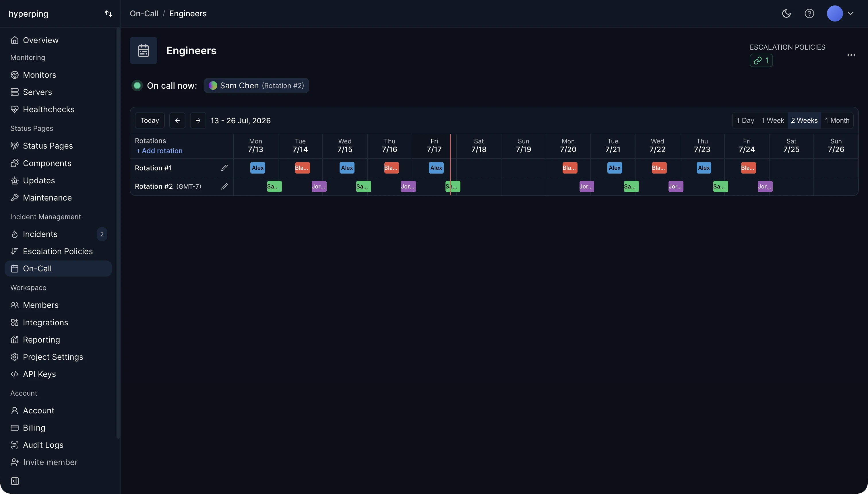Open the linked escalation policies badge
868x494 pixels.
pyautogui.click(x=761, y=61)
